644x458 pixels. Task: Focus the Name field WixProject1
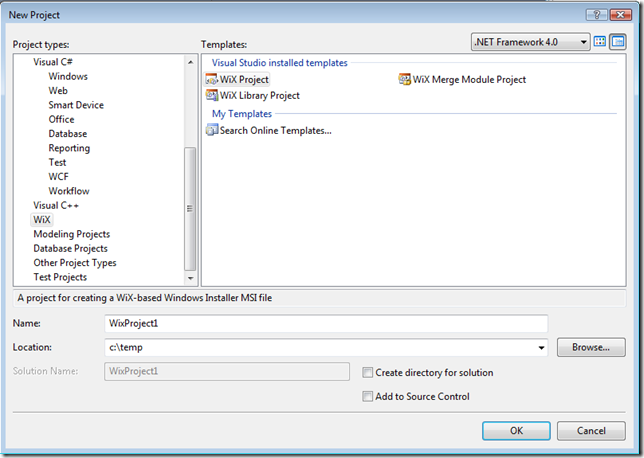pos(326,324)
